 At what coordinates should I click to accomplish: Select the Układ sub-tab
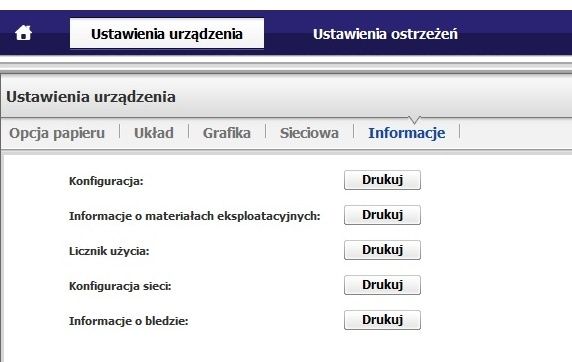[x=154, y=133]
